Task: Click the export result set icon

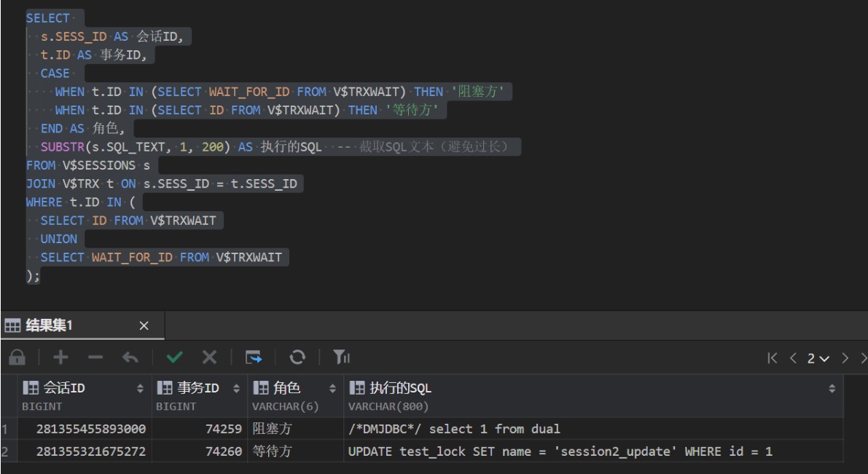Action: click(254, 358)
